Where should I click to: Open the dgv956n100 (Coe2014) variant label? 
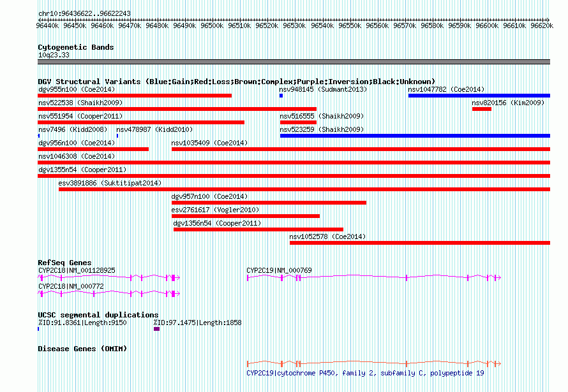(77, 143)
